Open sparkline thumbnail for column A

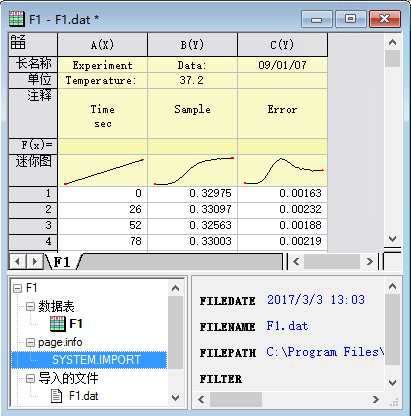(103, 171)
